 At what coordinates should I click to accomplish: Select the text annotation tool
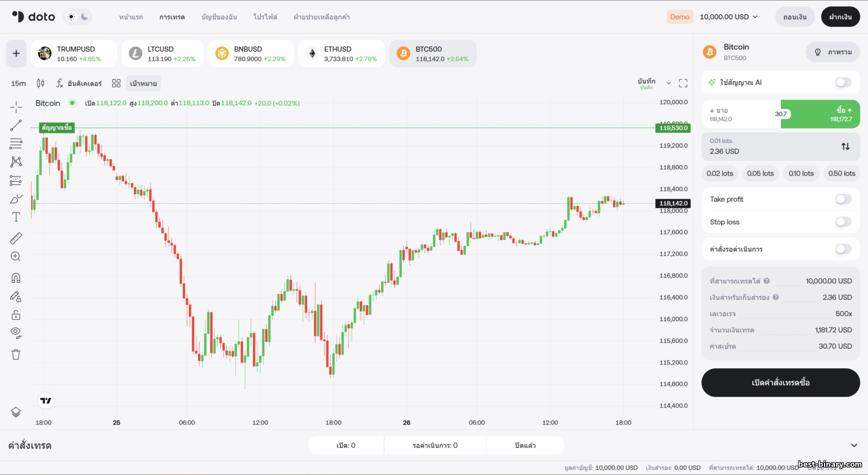coord(16,217)
